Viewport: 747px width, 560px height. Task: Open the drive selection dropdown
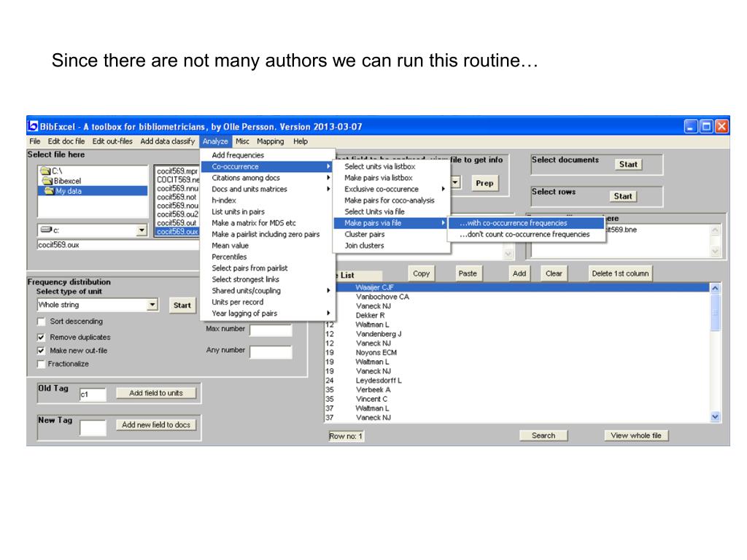pyautogui.click(x=142, y=230)
